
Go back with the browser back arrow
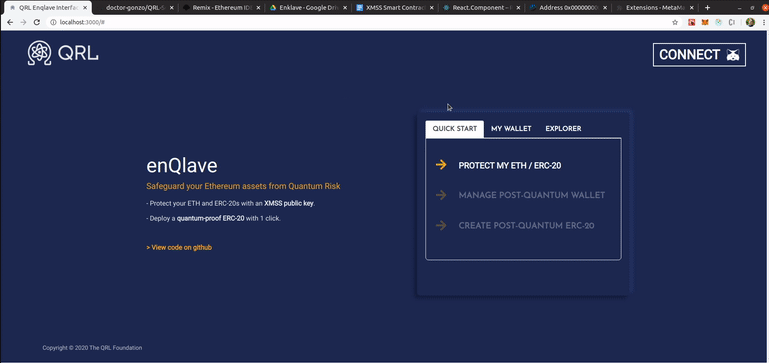pyautogui.click(x=10, y=23)
